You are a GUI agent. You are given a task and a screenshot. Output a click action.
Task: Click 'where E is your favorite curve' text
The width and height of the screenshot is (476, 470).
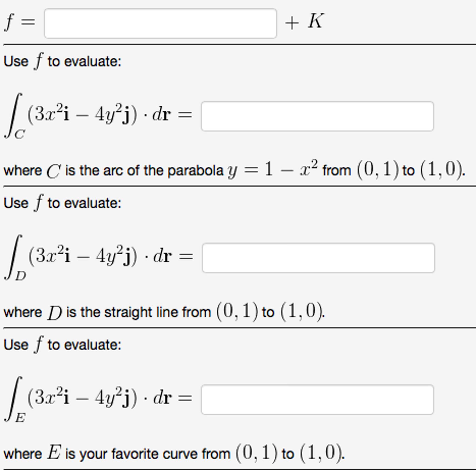pyautogui.click(x=117, y=454)
